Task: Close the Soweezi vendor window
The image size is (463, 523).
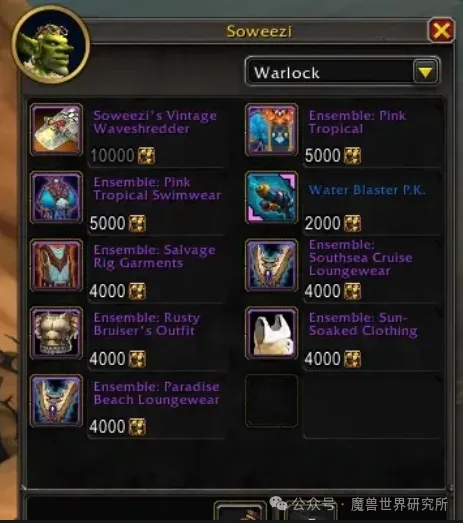Action: coord(441,31)
